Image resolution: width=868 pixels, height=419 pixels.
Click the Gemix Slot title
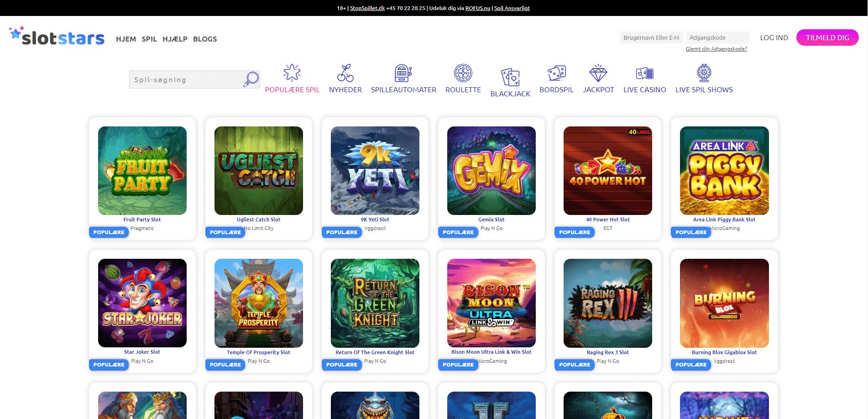tap(492, 220)
